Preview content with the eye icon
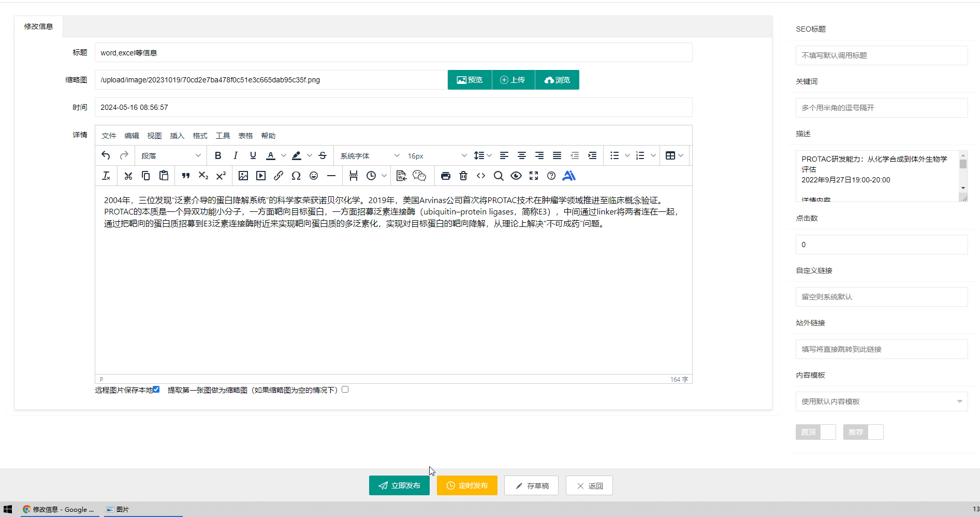This screenshot has height=517, width=980. click(x=516, y=176)
